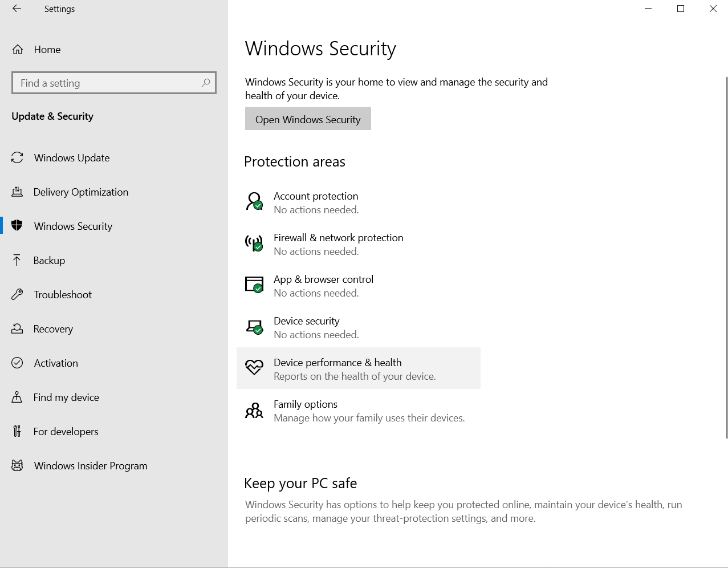Open Delivery Optimization settings
Screen dimensions: 728x568
pyautogui.click(x=80, y=192)
